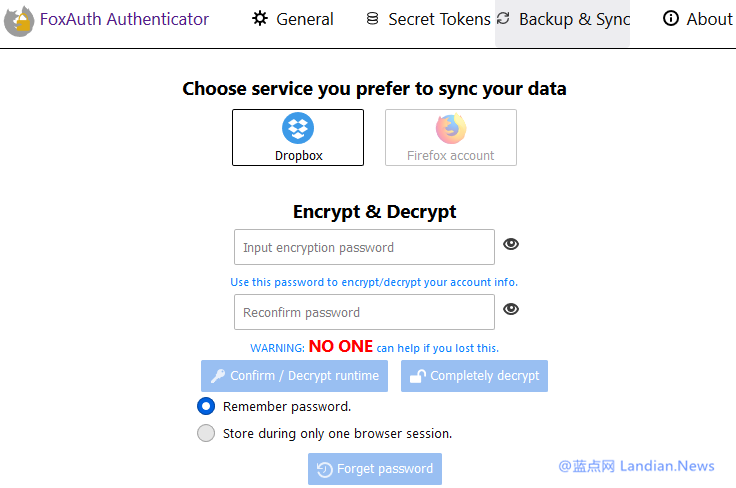Choose the Firefox account sync service
Image resolution: width=736 pixels, height=488 pixels.
click(451, 137)
